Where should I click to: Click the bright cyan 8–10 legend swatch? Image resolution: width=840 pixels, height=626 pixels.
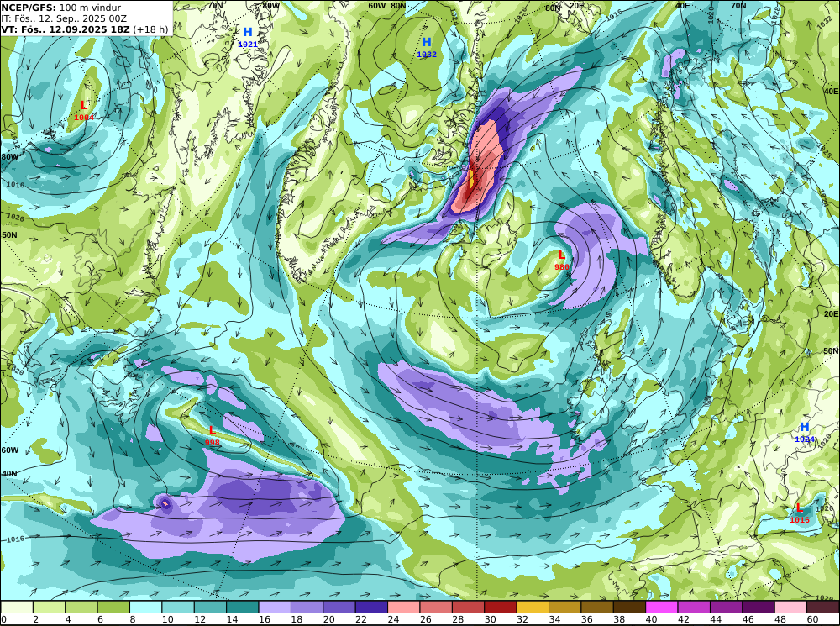pos(145,607)
